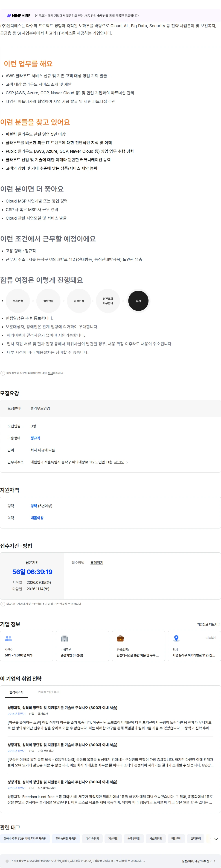Select the 합격자소서 tab
The image size is (221, 868).
pyautogui.click(x=17, y=692)
